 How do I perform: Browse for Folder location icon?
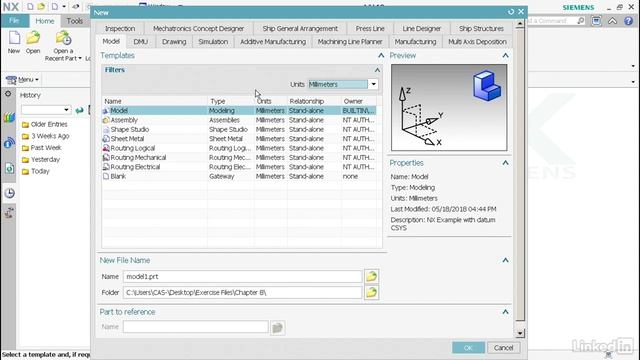[x=371, y=292]
